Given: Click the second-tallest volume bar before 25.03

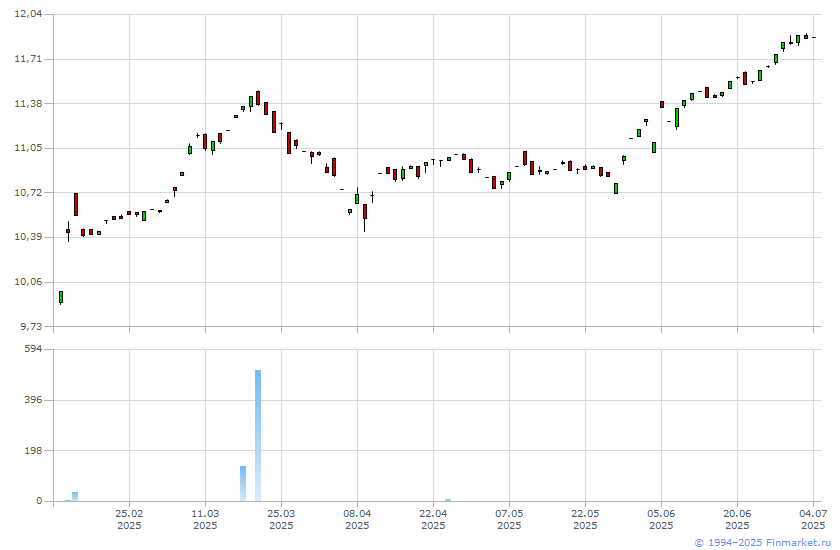Looking at the screenshot, I should point(243,484).
